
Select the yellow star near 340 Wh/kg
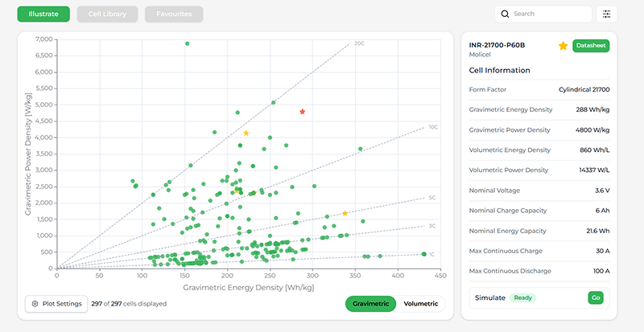point(345,213)
